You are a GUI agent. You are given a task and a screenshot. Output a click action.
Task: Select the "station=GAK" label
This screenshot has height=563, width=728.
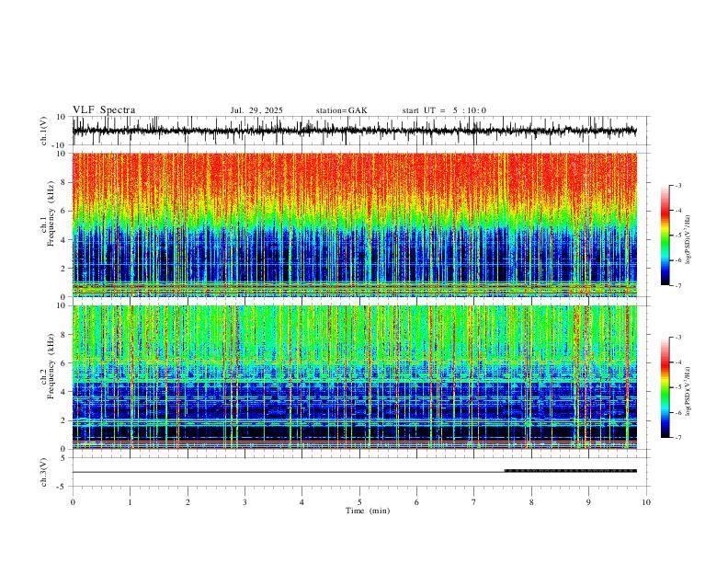coord(341,110)
